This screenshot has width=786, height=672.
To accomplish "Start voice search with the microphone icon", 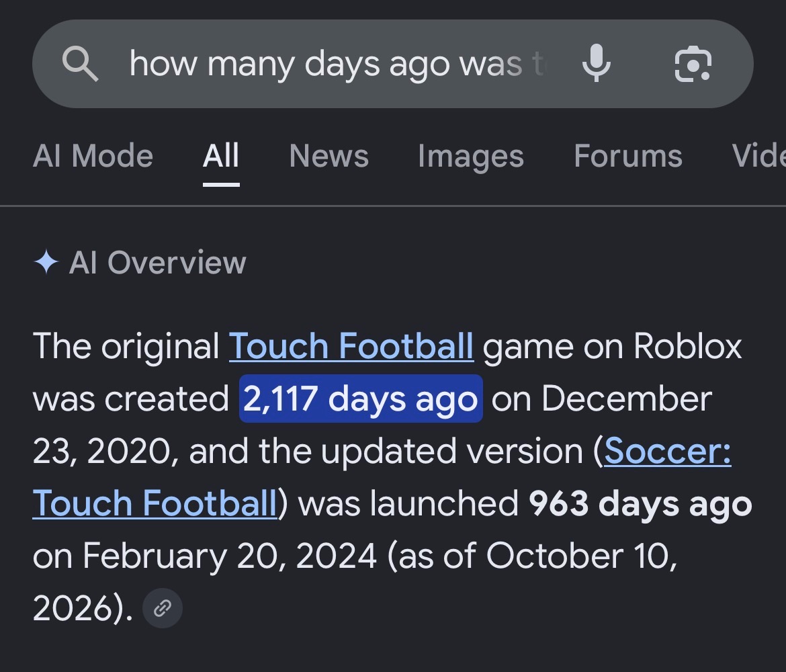I will (x=597, y=63).
